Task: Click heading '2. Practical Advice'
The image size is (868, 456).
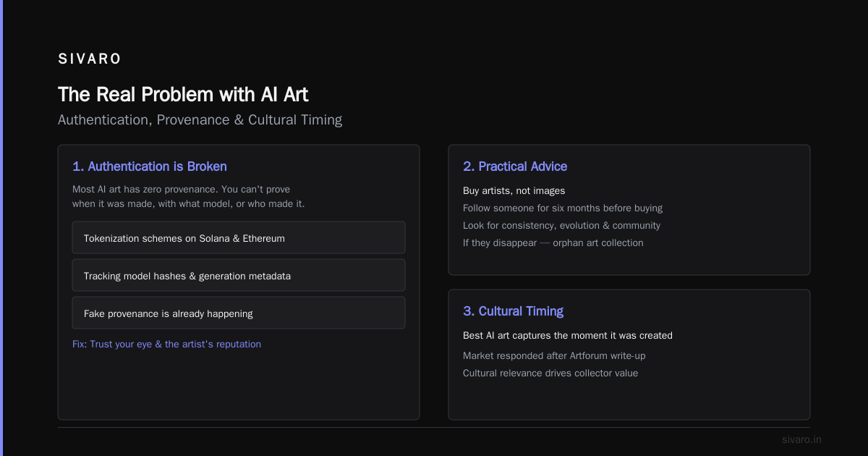Action: [515, 166]
